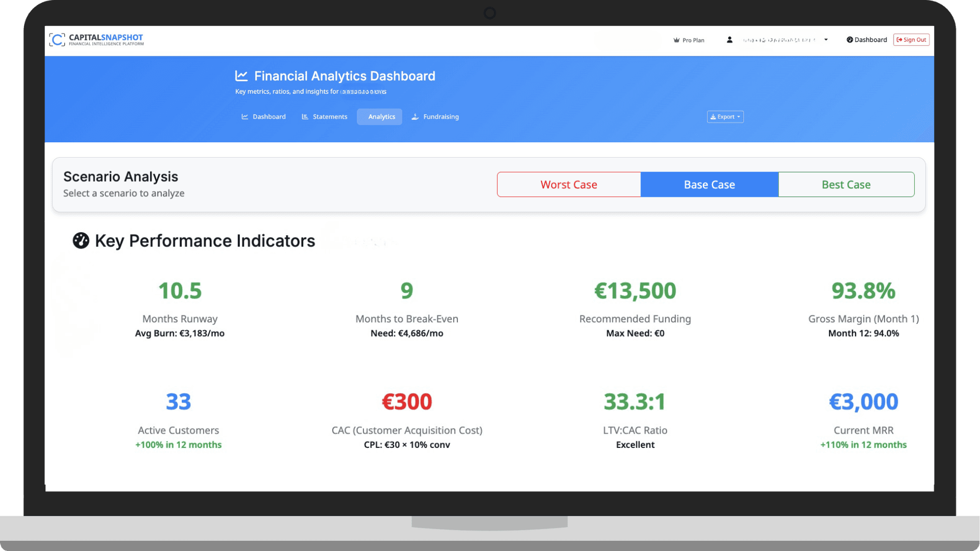Switch to the Best Case scenario
Image resolution: width=980 pixels, height=551 pixels.
846,185
